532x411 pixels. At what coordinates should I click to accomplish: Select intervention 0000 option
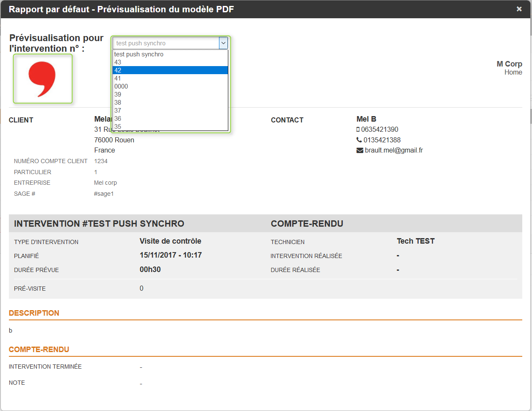(x=170, y=86)
